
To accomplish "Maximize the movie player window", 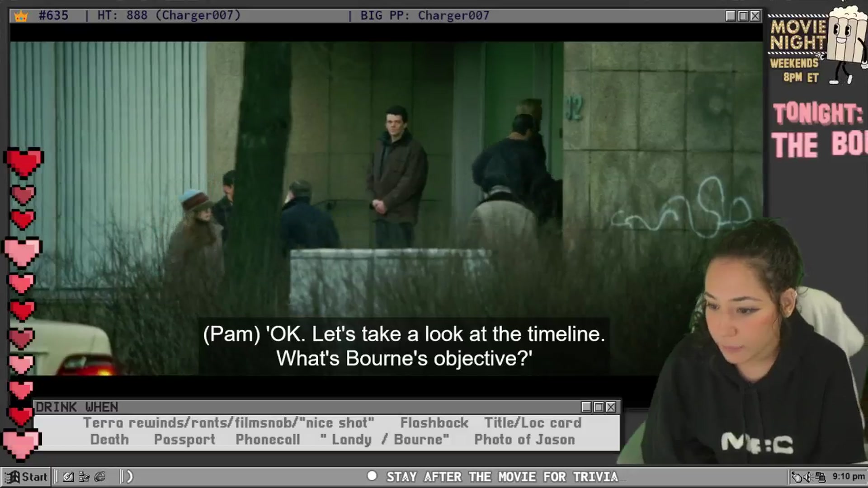I will point(743,16).
